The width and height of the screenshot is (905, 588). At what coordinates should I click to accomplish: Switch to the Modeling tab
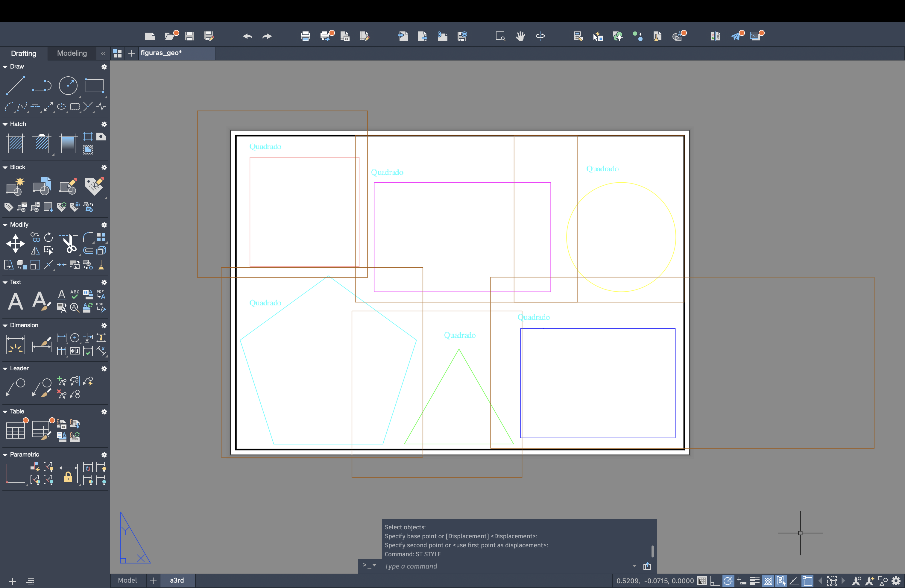pyautogui.click(x=72, y=53)
